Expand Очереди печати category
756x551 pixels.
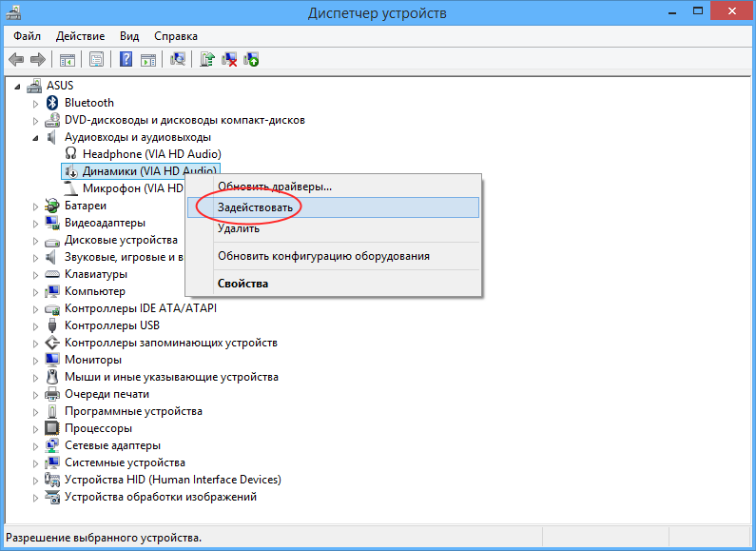click(x=35, y=395)
